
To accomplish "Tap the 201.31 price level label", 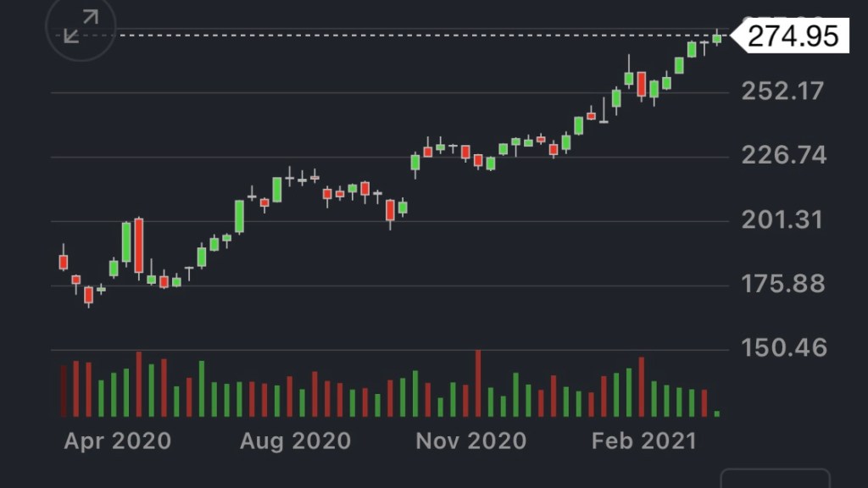I will coord(782,220).
